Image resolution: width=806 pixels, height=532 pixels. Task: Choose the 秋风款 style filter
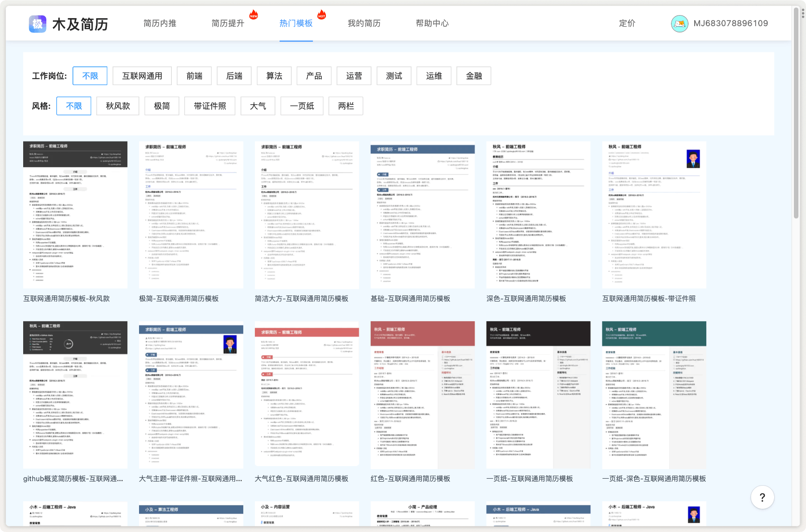(x=118, y=106)
